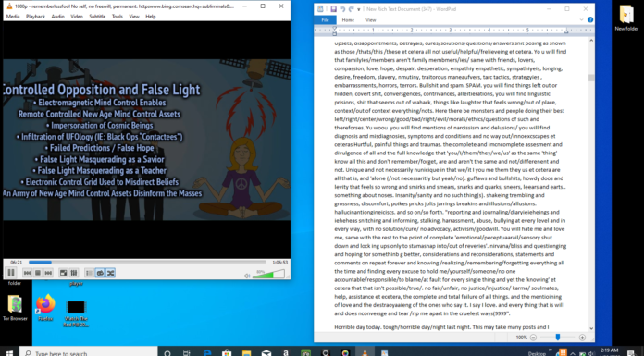Toggle VLC shuffle mode

[110, 273]
